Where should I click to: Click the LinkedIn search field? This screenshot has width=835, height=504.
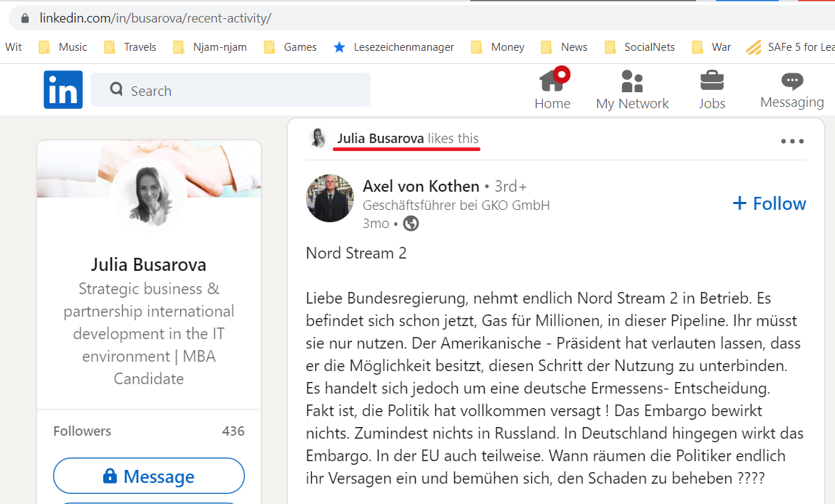click(x=230, y=90)
